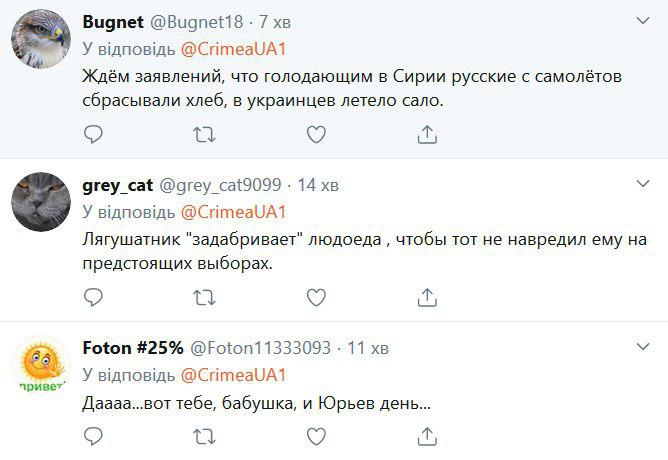Share grey_cat's tweet
The width and height of the screenshot is (668, 460).
[427, 297]
